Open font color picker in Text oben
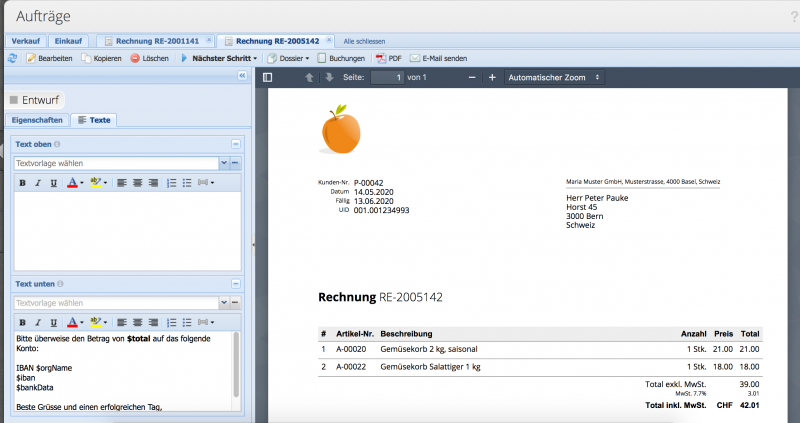Image resolution: width=800 pixels, height=423 pixels. pos(76,183)
